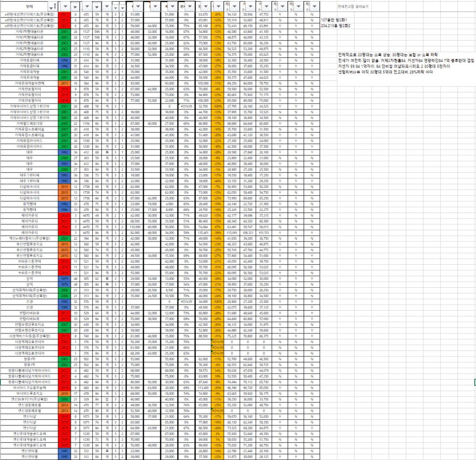
Task: Click note starting 거센자 59 84 1억차이
Action: coord(394,66)
